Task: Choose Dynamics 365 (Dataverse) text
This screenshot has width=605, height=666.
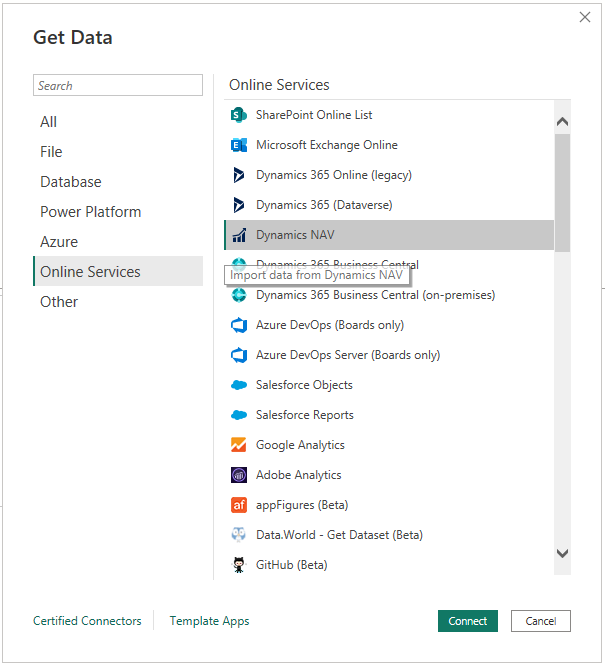Action: [x=324, y=205]
